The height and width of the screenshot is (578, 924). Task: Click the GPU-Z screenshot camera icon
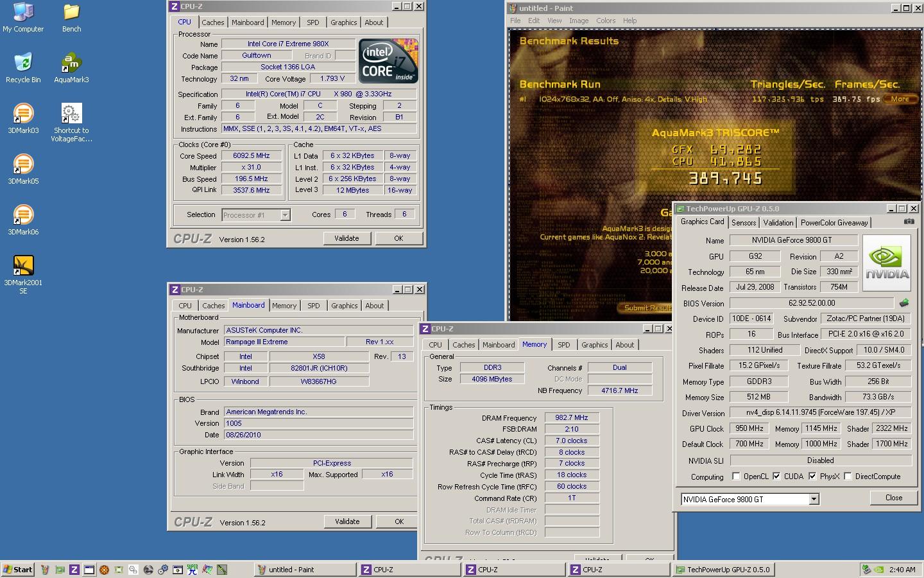tap(909, 222)
